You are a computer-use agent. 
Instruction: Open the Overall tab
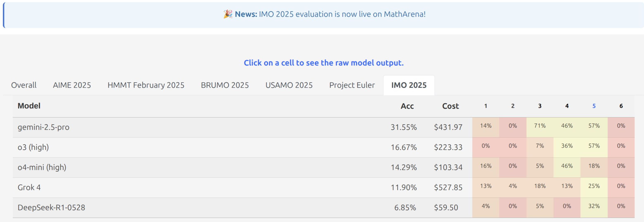point(24,85)
